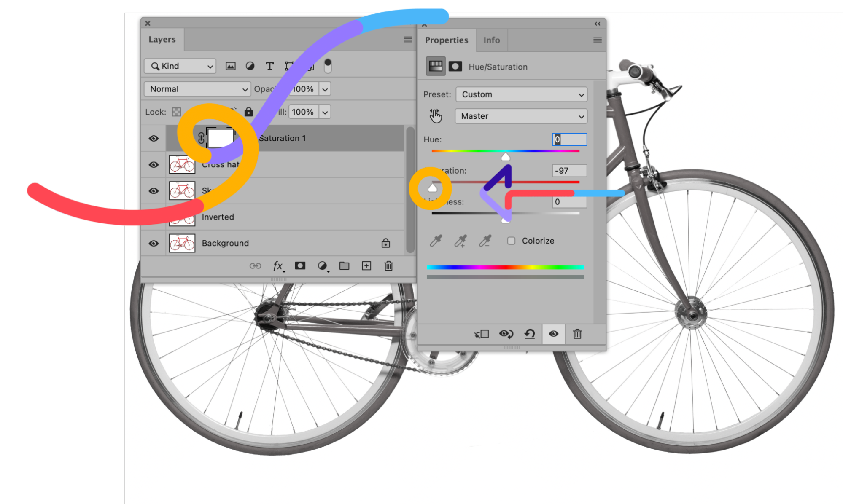Toggle visibility of Cross hat layer
The image size is (843, 504).
coord(154,164)
